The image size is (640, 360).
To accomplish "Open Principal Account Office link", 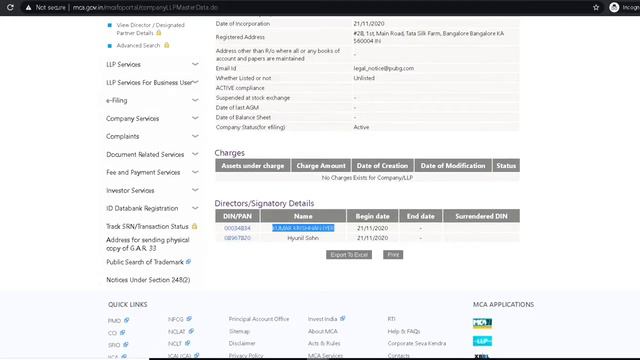I will pos(259,319).
